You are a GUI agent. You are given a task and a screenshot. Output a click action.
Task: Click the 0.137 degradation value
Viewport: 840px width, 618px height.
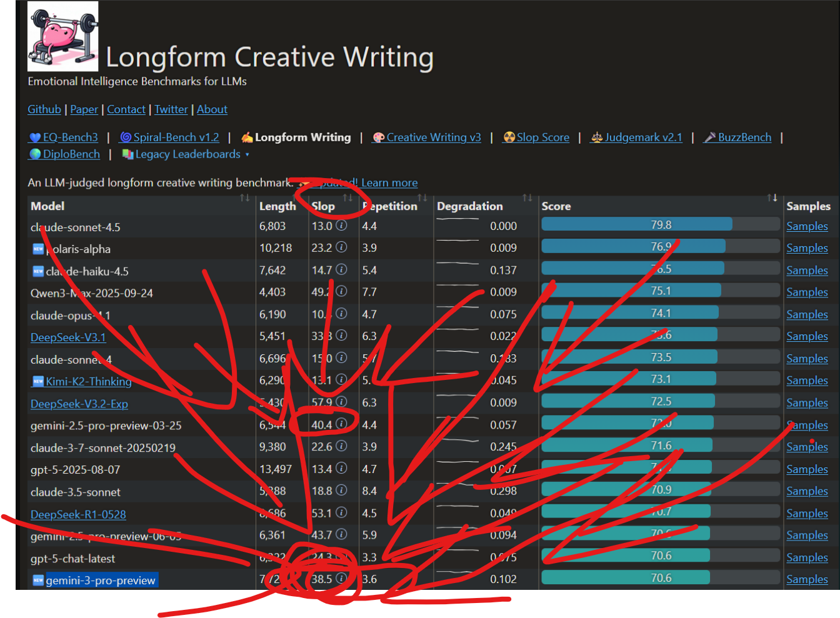[x=503, y=270]
